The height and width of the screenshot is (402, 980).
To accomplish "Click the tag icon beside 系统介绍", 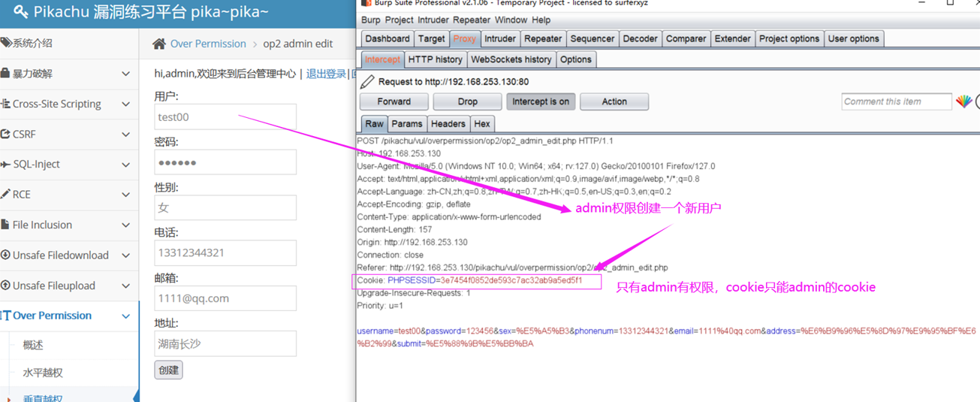I will pyautogui.click(x=5, y=43).
